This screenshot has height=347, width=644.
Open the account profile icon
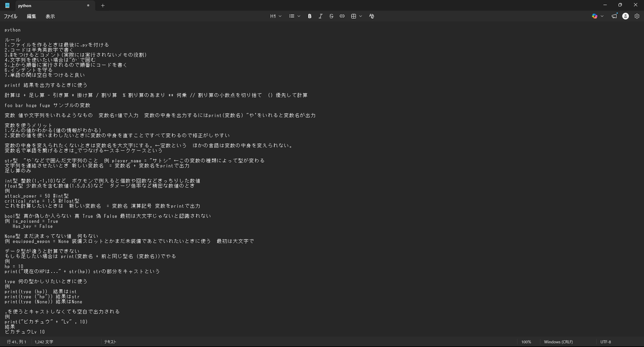coord(625,16)
